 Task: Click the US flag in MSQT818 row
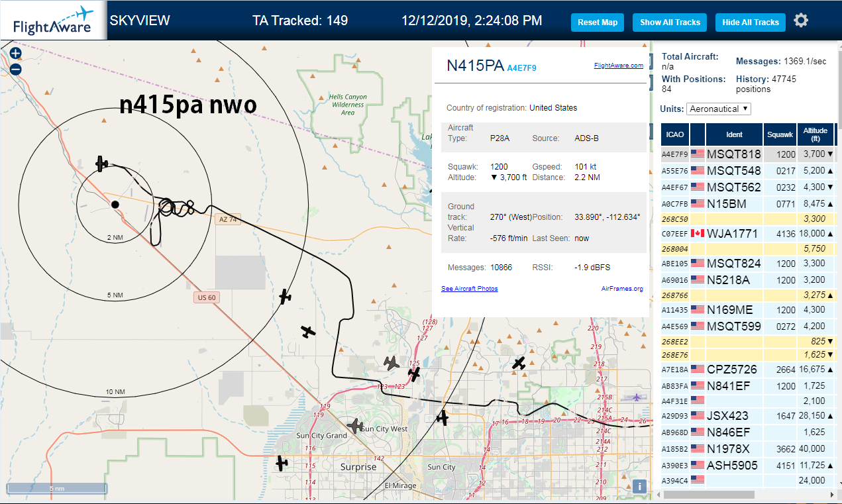pyautogui.click(x=697, y=154)
